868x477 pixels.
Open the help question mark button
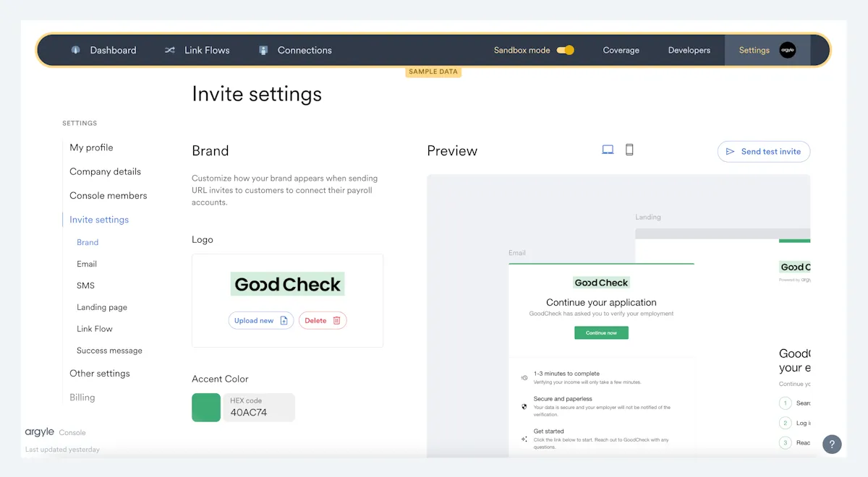[x=832, y=444]
